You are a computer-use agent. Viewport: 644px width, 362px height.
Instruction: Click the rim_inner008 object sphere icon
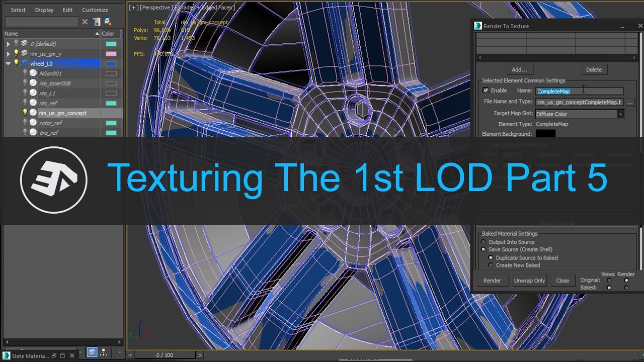(x=33, y=83)
